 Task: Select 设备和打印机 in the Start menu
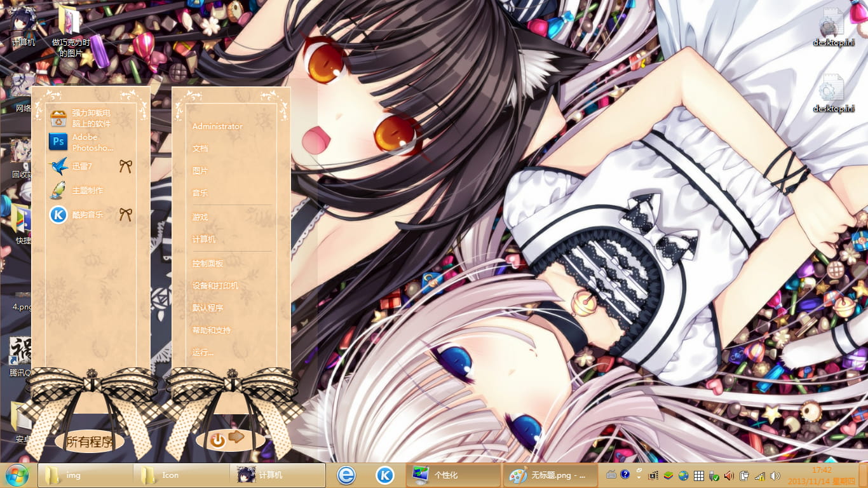pyautogui.click(x=215, y=286)
